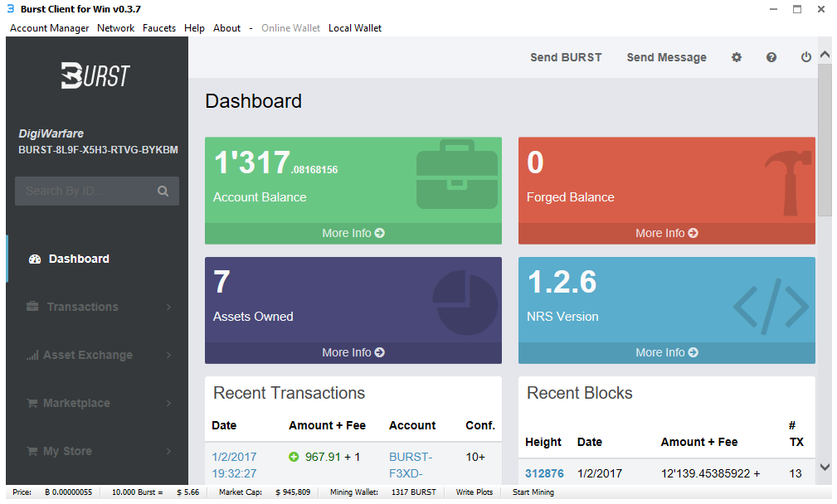Expand the Asset Exchange sidebar chevron
Image resolution: width=837 pixels, height=504 pixels.
tap(168, 355)
